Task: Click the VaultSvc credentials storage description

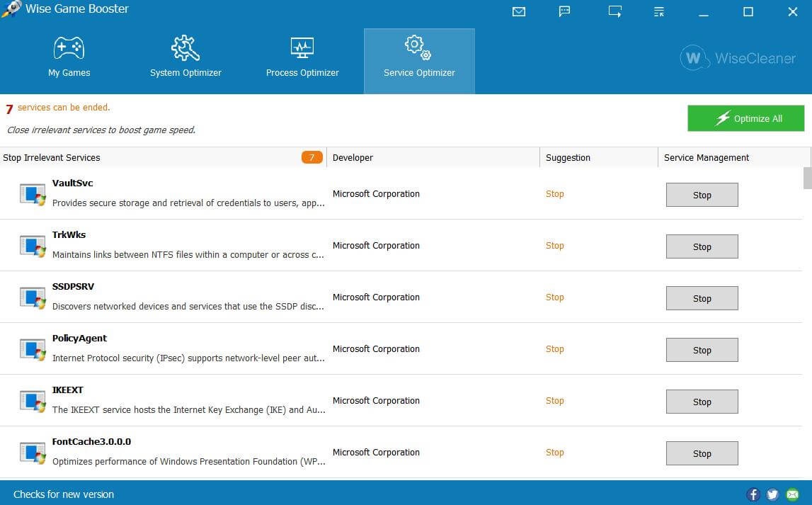Action: pos(188,203)
